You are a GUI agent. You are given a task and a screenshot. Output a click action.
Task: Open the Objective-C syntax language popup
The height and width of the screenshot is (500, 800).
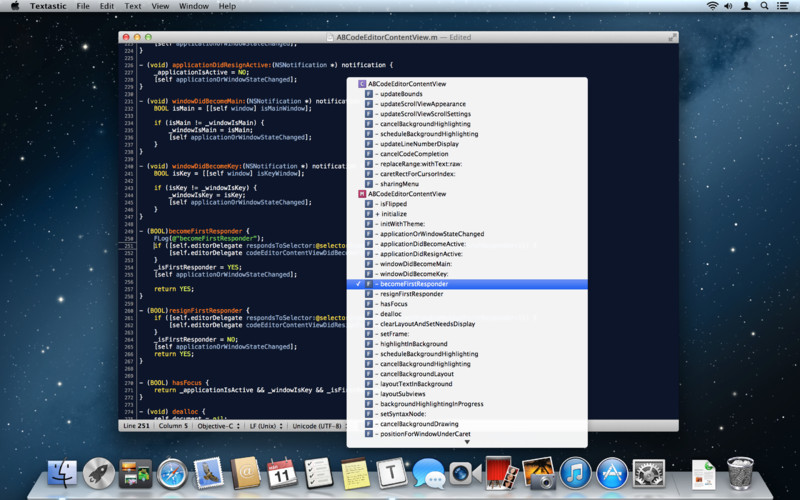219,425
